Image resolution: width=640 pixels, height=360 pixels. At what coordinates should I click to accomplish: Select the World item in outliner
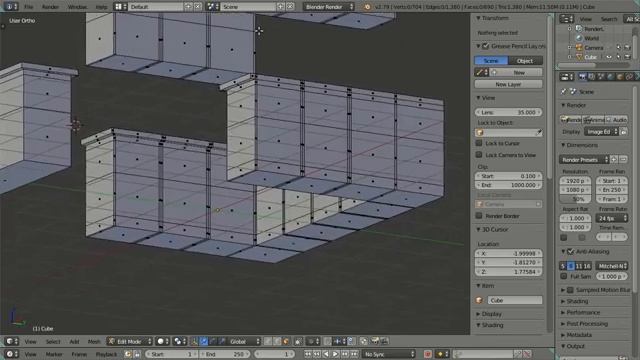[591, 38]
